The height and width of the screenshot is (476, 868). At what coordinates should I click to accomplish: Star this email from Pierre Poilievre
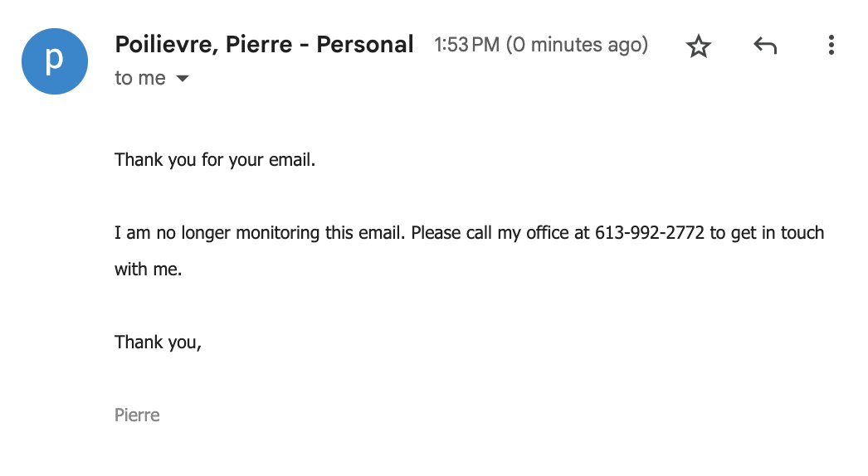(x=698, y=46)
